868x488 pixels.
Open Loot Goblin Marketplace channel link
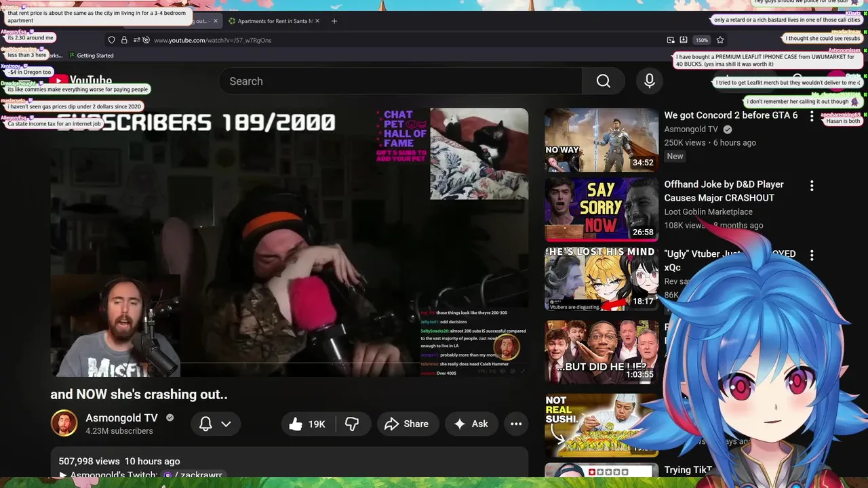tap(708, 211)
